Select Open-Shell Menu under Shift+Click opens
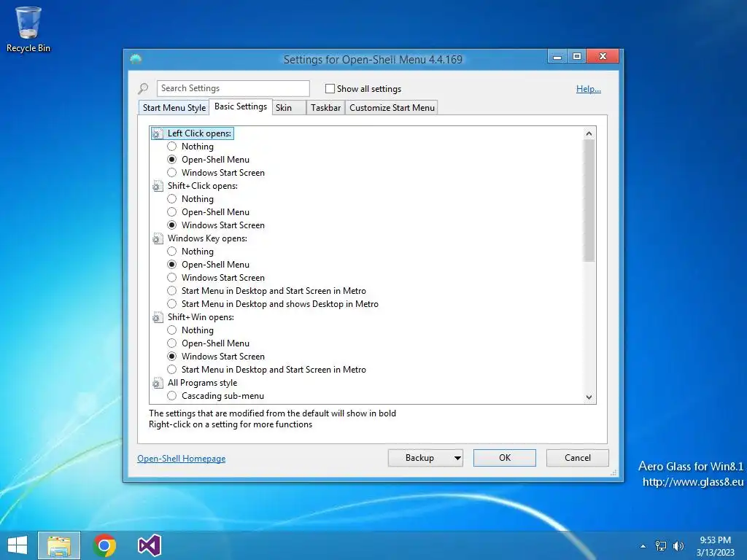This screenshot has width=747, height=560. (x=172, y=212)
